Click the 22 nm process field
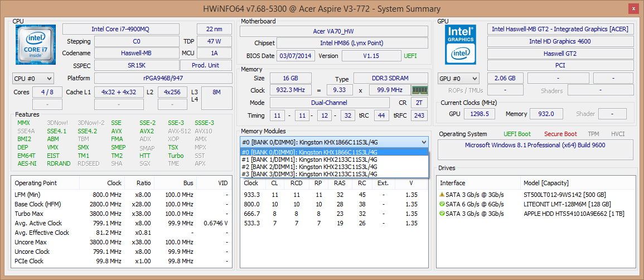This screenshot has width=644, height=280. (215, 29)
